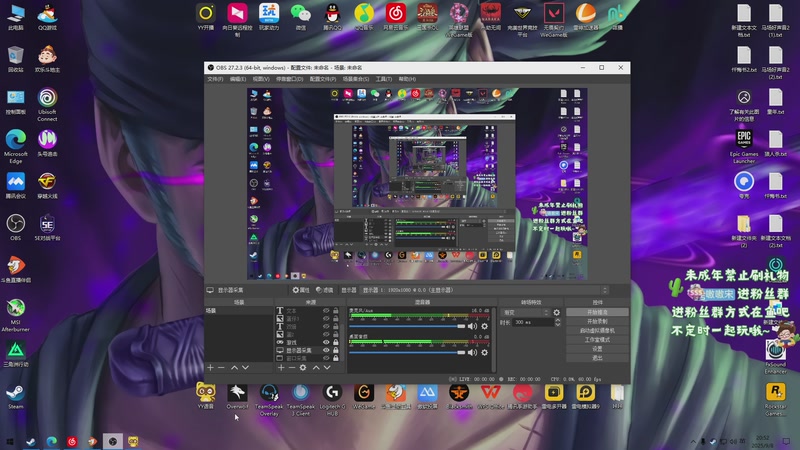Open Epic Games Launcher desktop icon
The image size is (800, 450).
coord(744,146)
